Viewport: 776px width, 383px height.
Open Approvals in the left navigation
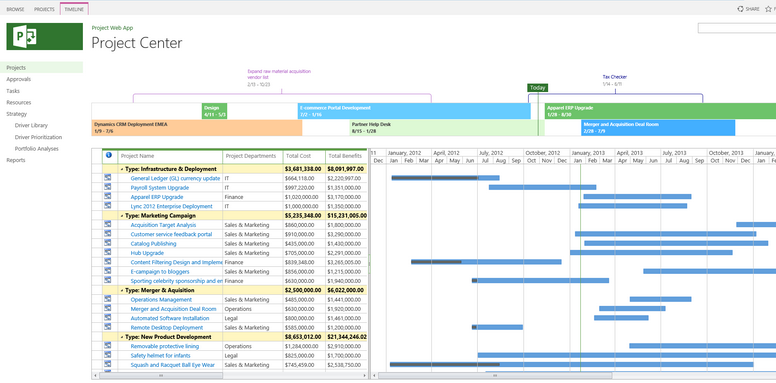pyautogui.click(x=18, y=79)
